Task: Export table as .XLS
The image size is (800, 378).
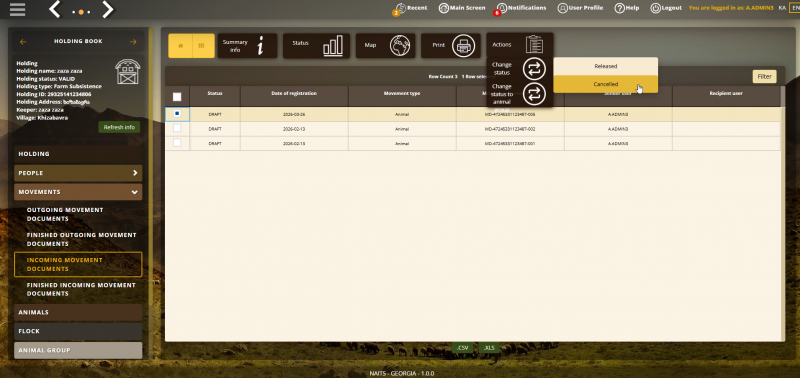Action: coord(489,348)
